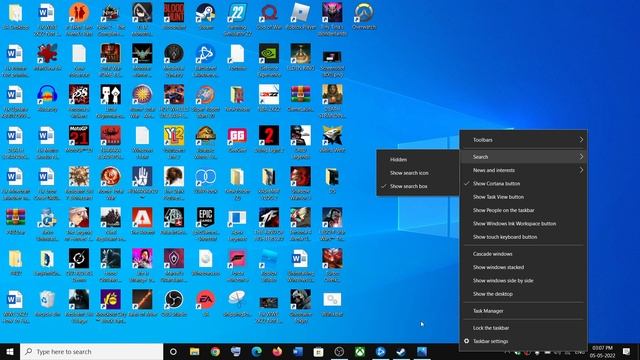Enable Show Windows Ink Workspace button
Image resolution: width=640 pixels, height=360 pixels.
[x=524, y=224]
